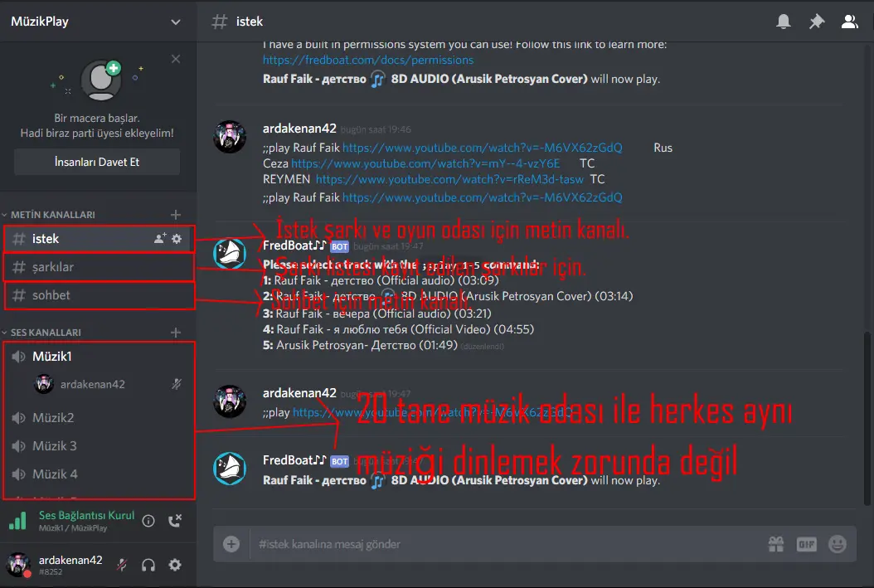Click MüzikPlay server name header

(40, 22)
